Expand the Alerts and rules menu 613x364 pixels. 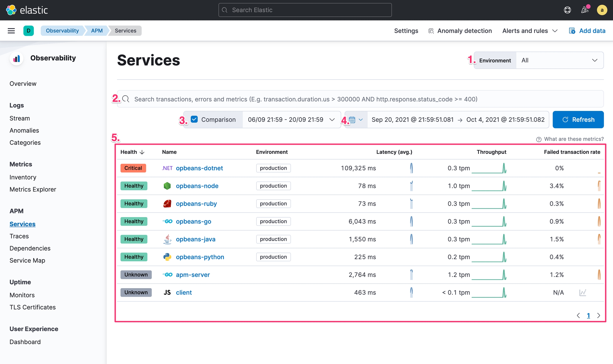pos(530,31)
